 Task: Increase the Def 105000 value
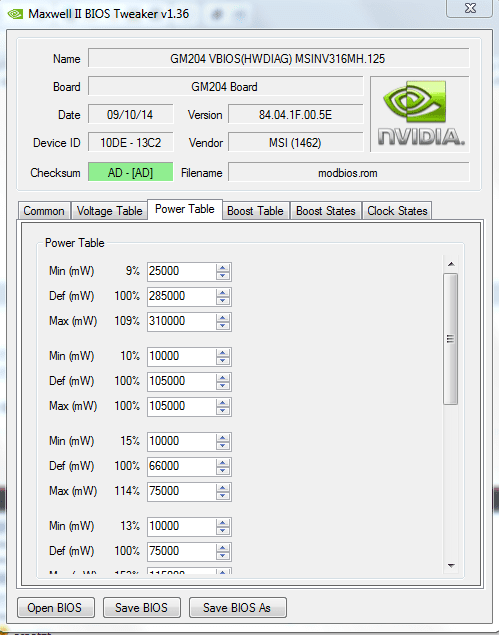pos(223,377)
